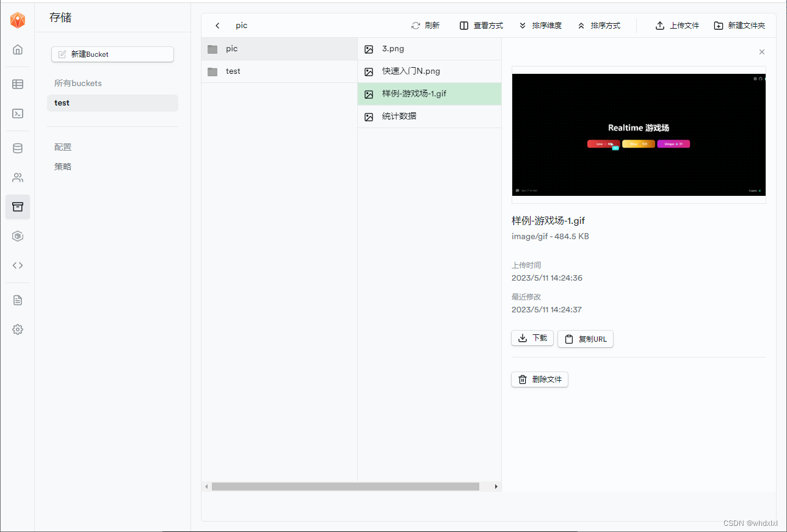Image resolution: width=787 pixels, height=532 pixels.
Task: Collapse the panel via the back chevron beside pic
Action: [217, 25]
